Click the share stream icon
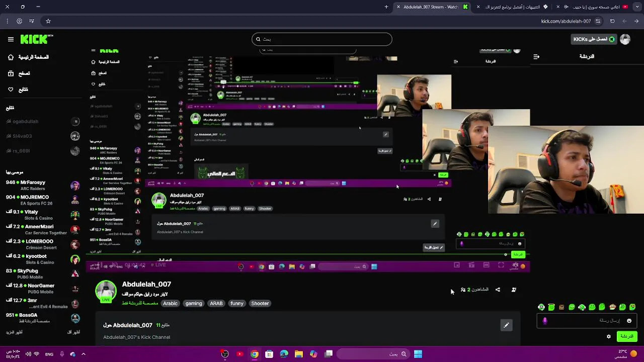This screenshot has height=362, width=644. point(498,290)
